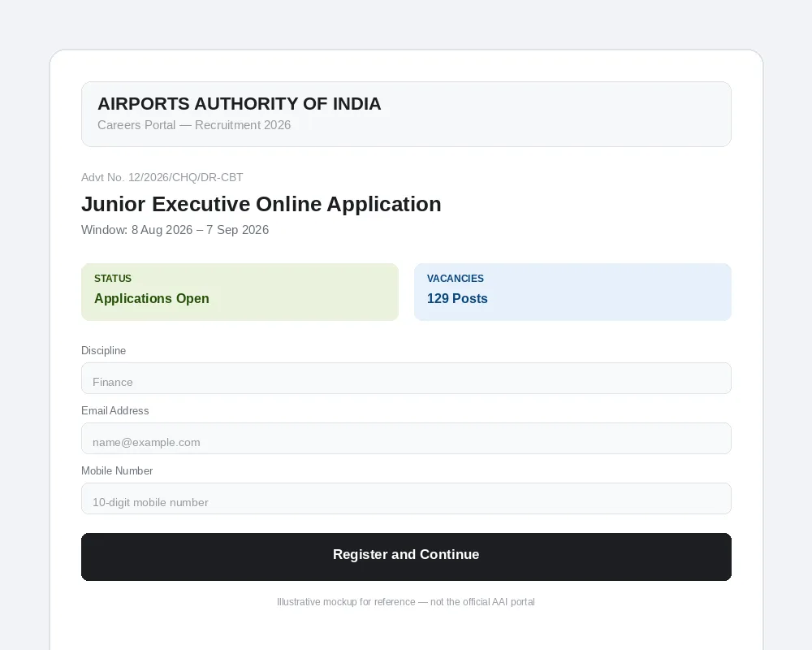Viewport: 812px width, 650px height.
Task: Click 'Careers Portal — Recruitment 2026' subtitle
Action: pos(194,125)
